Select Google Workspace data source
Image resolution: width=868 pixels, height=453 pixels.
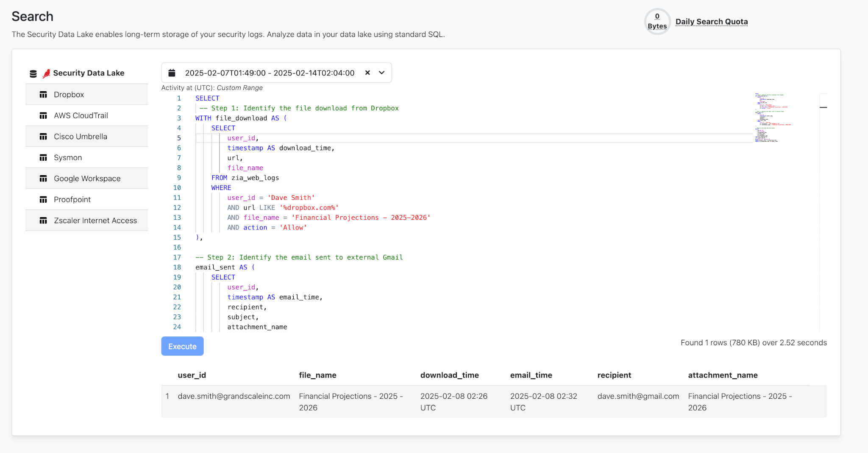(86, 179)
